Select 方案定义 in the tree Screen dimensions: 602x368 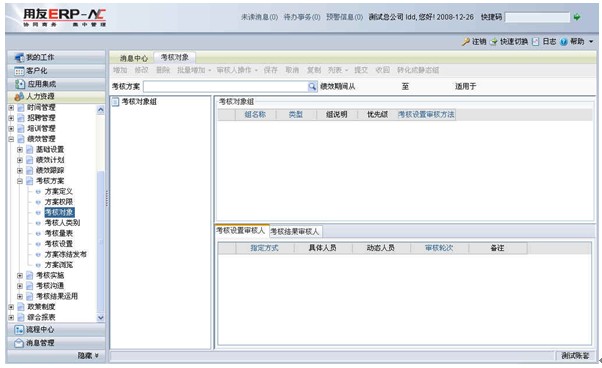tap(58, 191)
